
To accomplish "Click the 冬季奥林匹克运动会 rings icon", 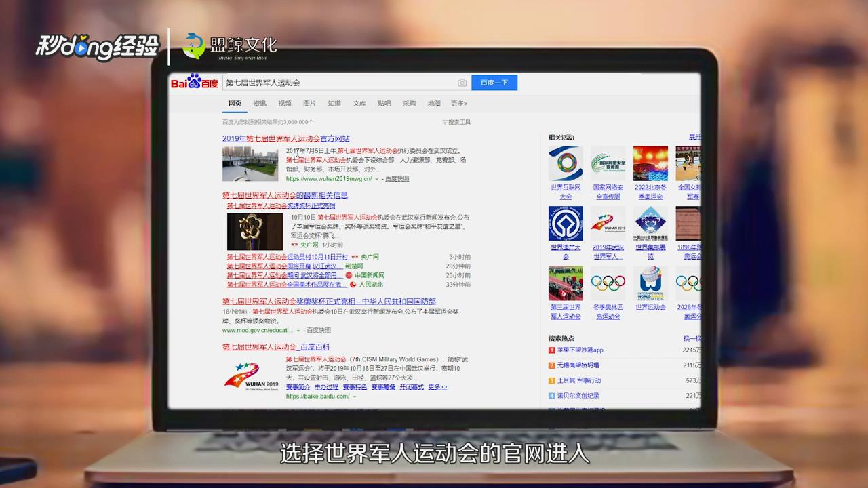I will tap(608, 283).
